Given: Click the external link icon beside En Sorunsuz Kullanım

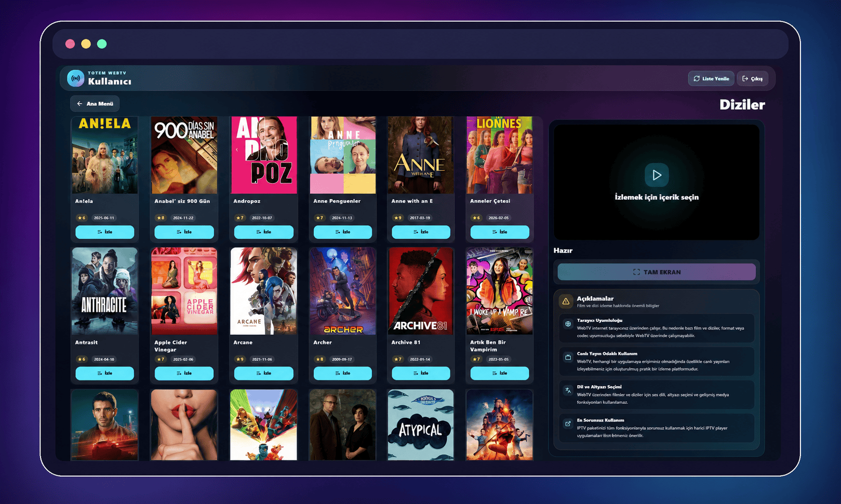Looking at the screenshot, I should tap(568, 424).
